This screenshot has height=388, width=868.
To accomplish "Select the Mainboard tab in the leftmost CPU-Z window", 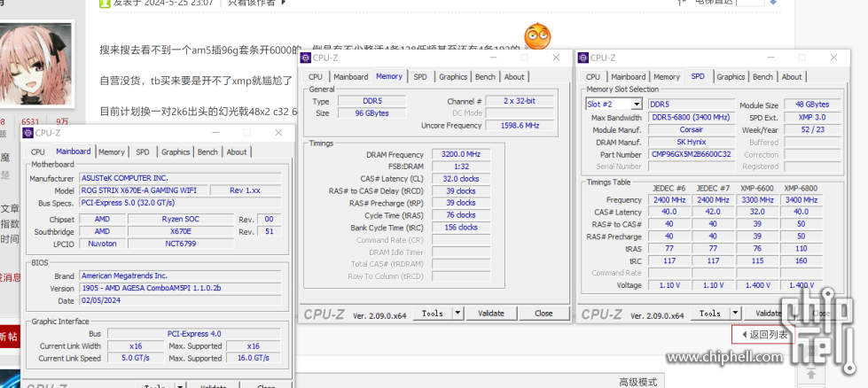I will pos(73,151).
